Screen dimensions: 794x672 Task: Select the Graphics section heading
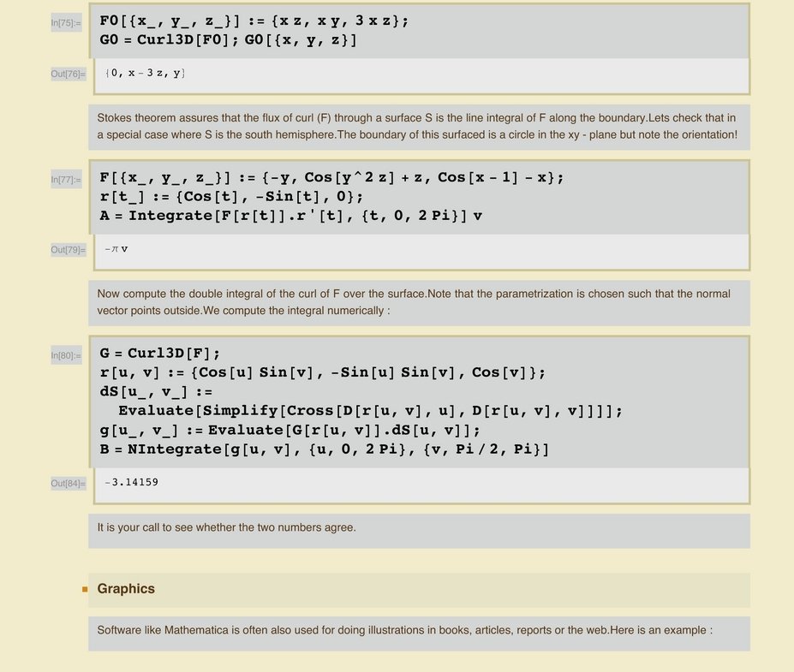[x=126, y=589]
